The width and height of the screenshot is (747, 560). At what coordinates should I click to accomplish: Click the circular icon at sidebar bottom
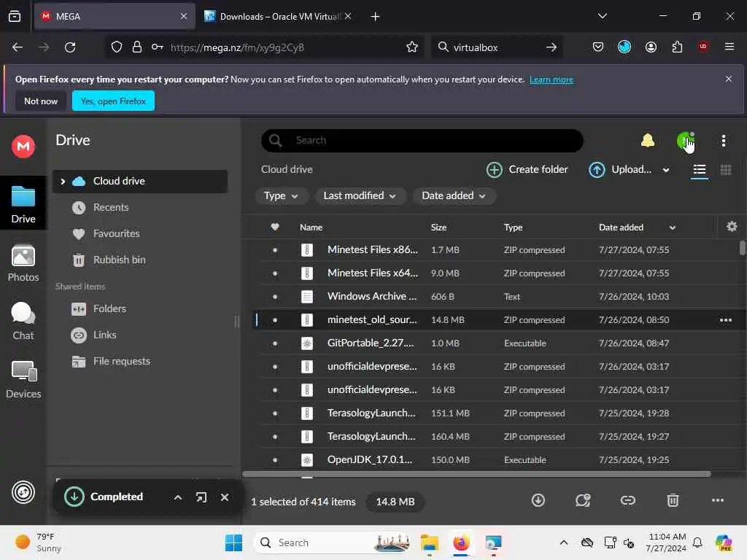point(23,492)
